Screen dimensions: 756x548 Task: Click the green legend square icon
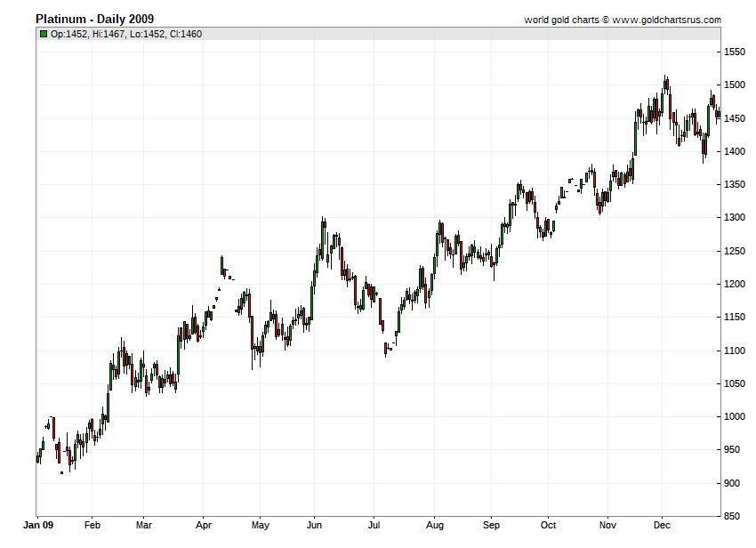44,34
